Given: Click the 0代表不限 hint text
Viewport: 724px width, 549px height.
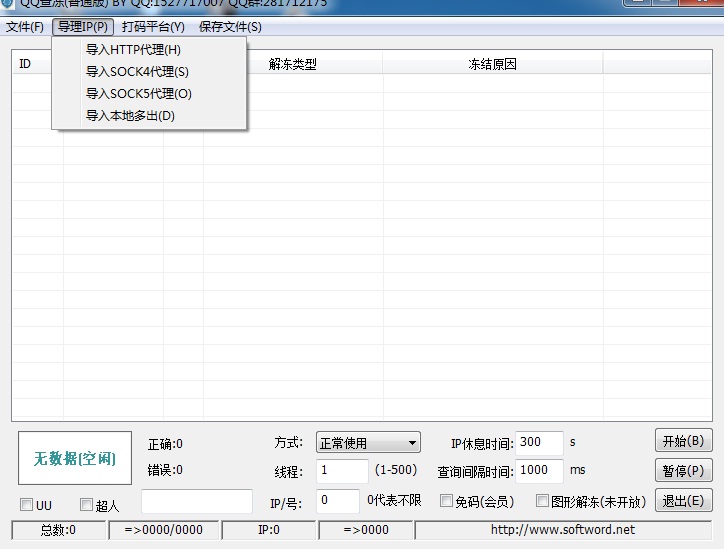Looking at the screenshot, I should [394, 500].
